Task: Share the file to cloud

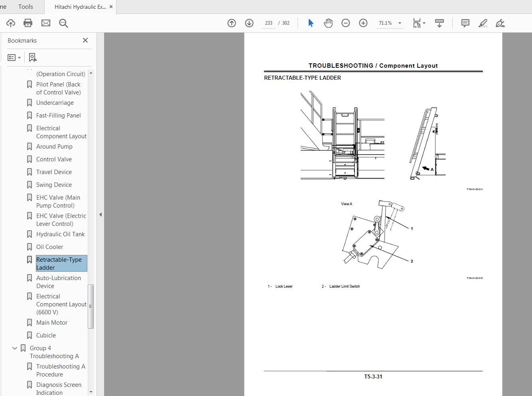Action: 10,23
